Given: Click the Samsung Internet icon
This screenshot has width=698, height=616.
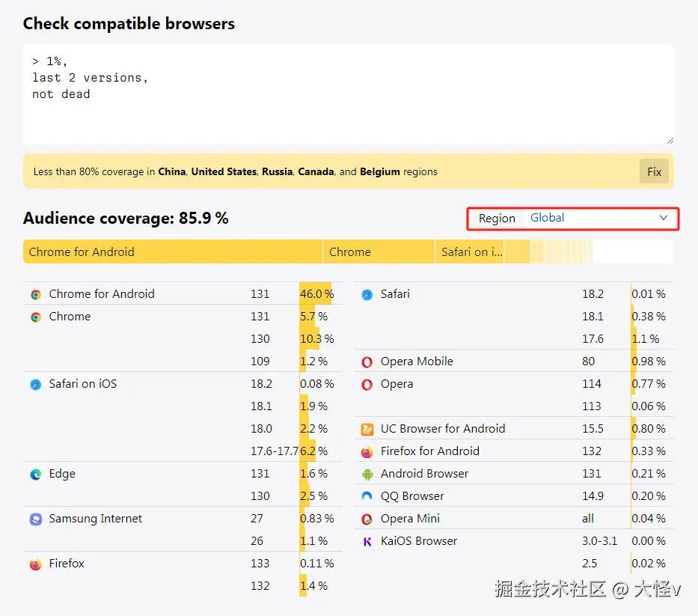Looking at the screenshot, I should [36, 519].
